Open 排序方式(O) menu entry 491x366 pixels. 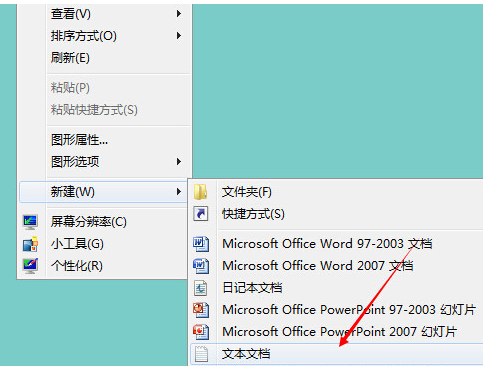[105, 36]
